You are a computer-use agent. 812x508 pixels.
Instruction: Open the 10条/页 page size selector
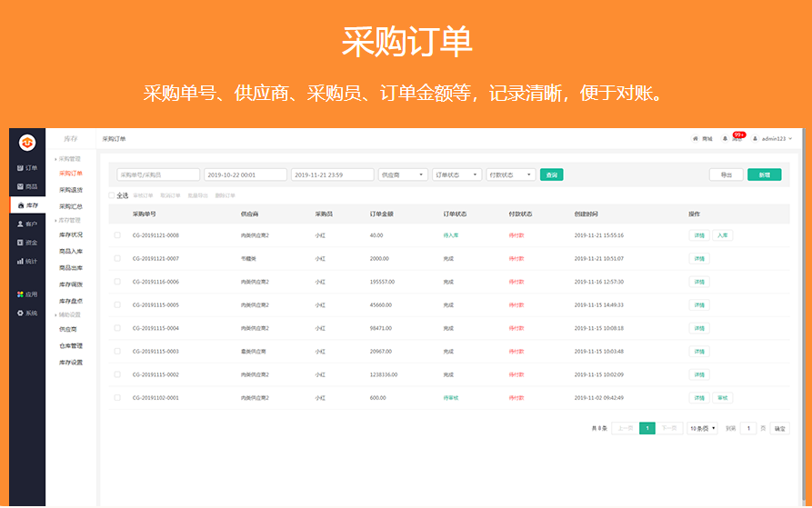tap(702, 428)
